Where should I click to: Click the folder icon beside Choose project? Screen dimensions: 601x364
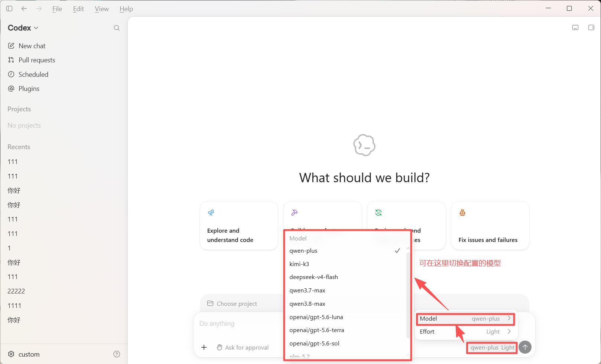210,303
